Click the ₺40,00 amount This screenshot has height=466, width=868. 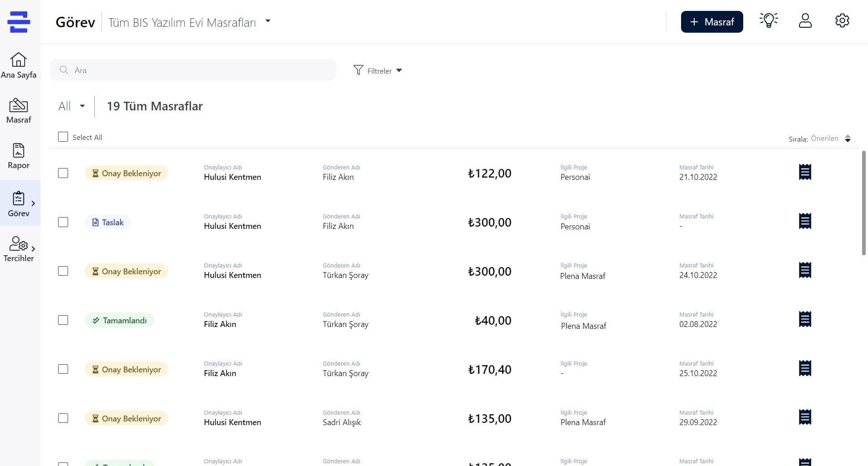[x=493, y=321]
